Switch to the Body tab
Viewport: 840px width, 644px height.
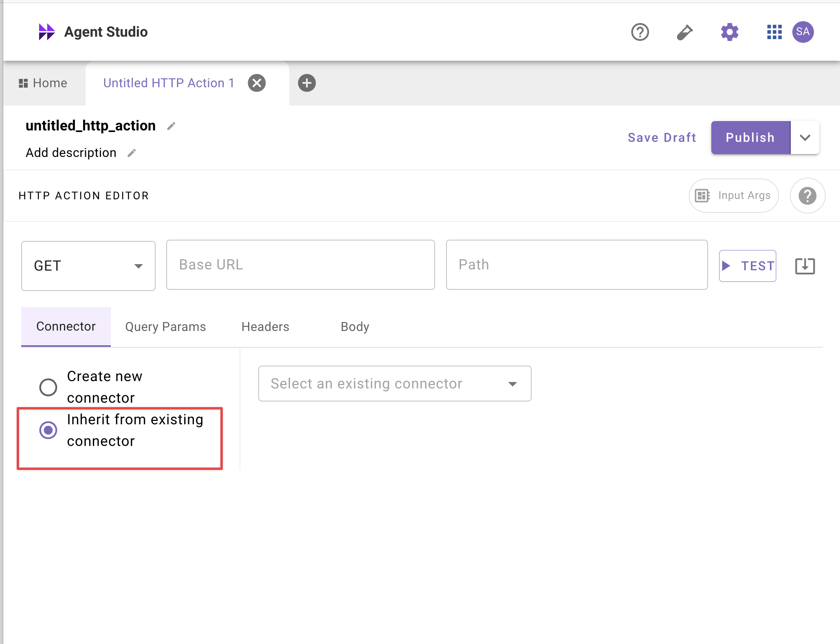[x=355, y=326]
